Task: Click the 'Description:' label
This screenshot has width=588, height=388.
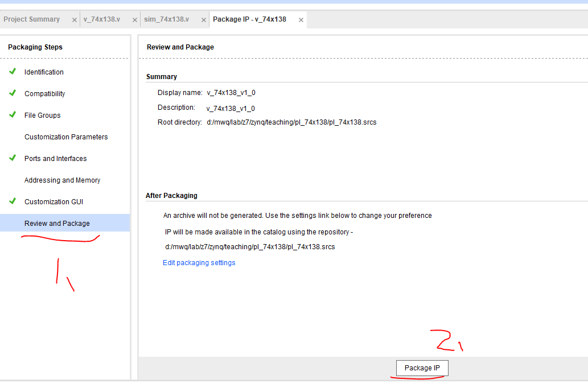Action: click(176, 108)
